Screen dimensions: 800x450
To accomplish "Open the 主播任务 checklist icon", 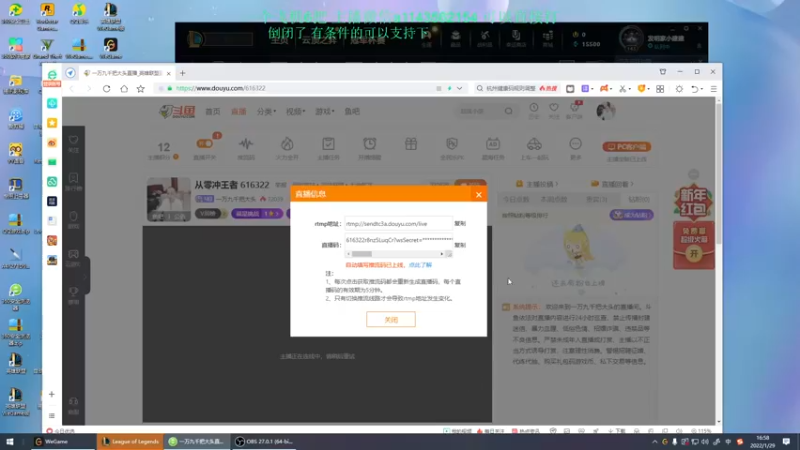I will tap(328, 144).
